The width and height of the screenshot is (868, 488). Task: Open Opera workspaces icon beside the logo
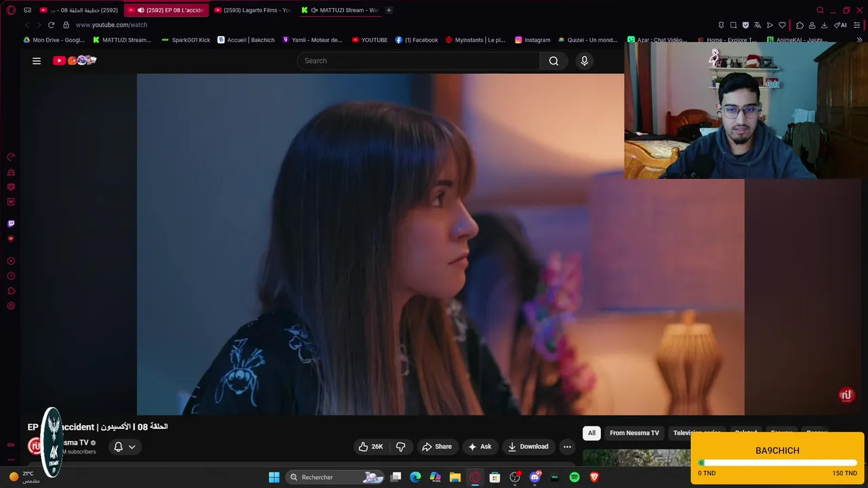tap(27, 10)
